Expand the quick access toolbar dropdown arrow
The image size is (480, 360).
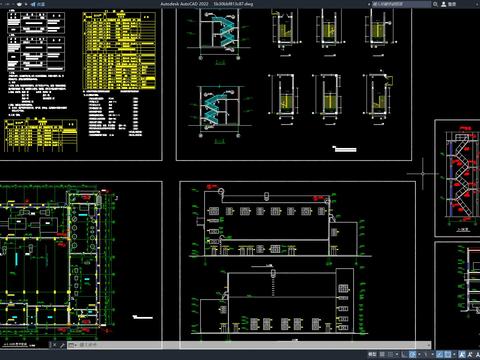tap(26, 4)
